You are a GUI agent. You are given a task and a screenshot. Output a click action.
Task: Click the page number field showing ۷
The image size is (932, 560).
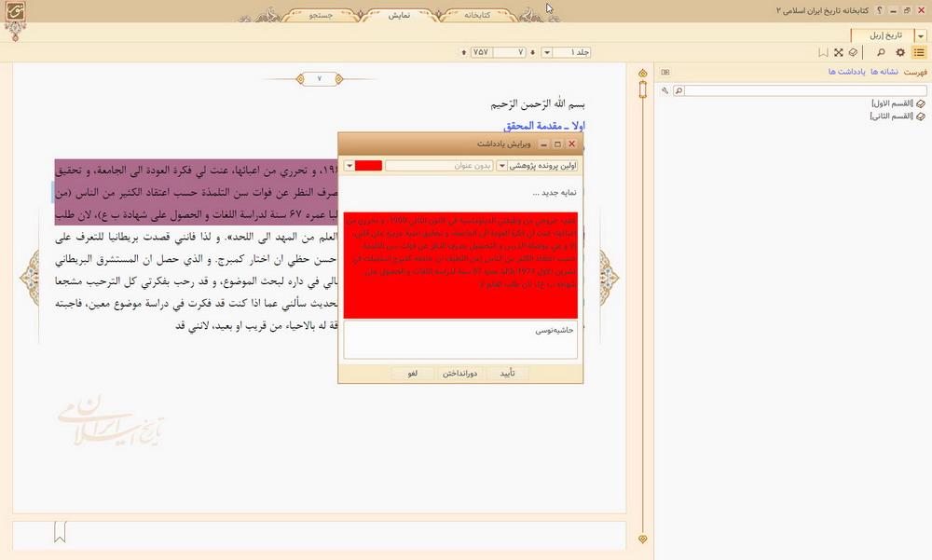coord(510,52)
